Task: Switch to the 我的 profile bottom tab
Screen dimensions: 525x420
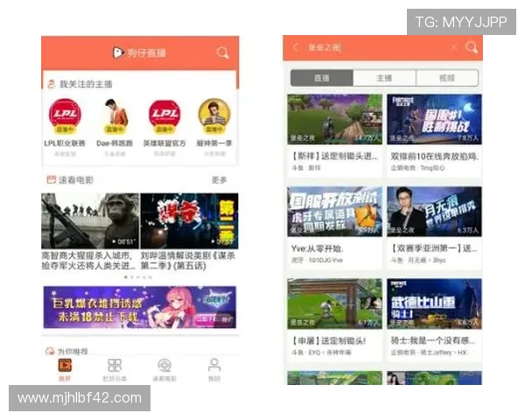Action: coord(214,370)
